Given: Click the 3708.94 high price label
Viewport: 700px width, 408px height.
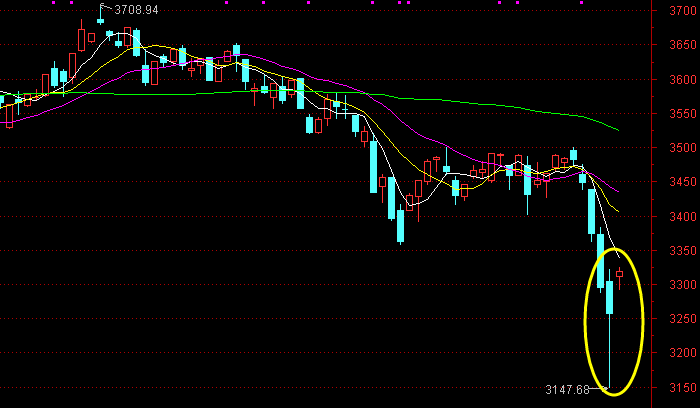Looking at the screenshot, I should point(136,10).
